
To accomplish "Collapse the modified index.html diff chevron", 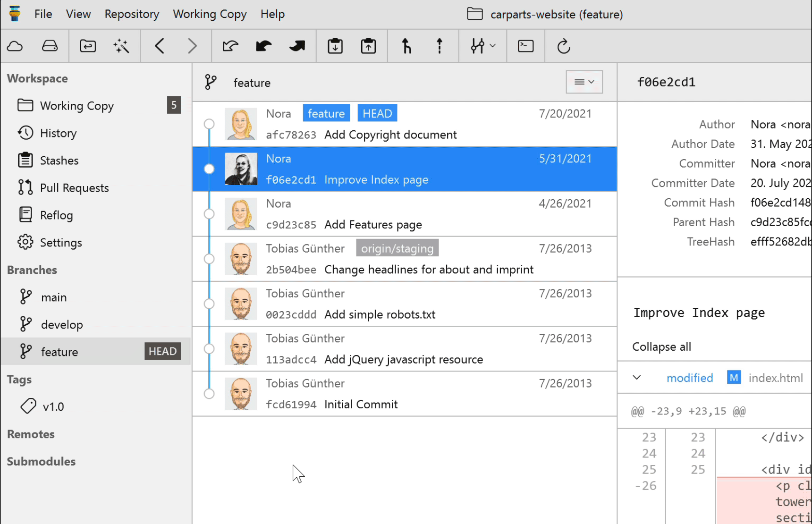I will click(x=637, y=378).
